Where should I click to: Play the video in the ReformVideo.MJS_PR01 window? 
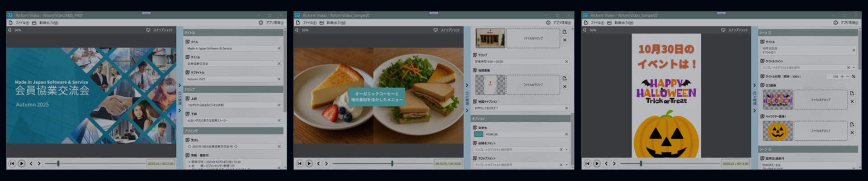(22, 163)
